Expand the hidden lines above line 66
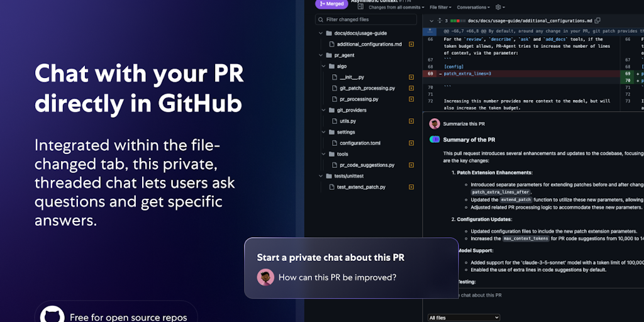This screenshot has width=644, height=322. pos(430,31)
